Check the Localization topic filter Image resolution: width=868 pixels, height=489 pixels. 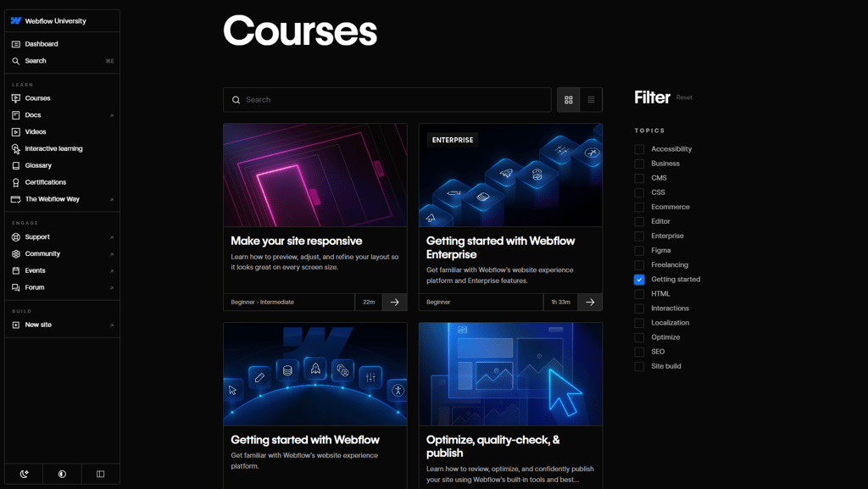click(x=639, y=323)
